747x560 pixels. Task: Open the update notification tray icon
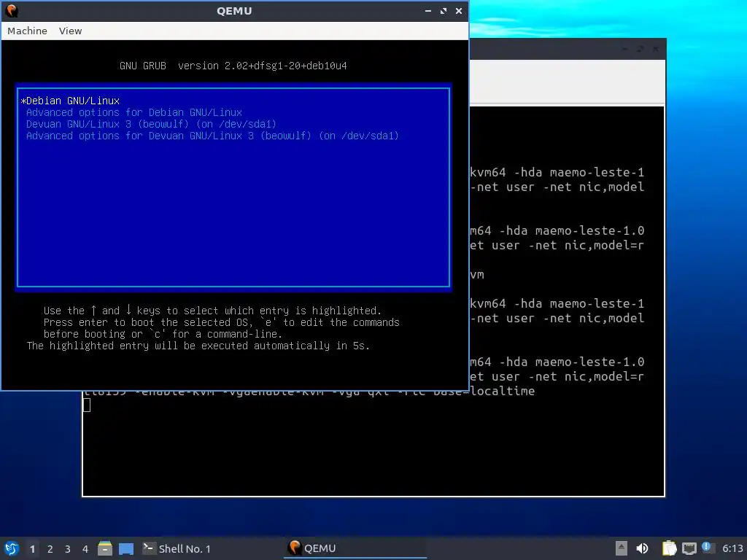(x=707, y=548)
